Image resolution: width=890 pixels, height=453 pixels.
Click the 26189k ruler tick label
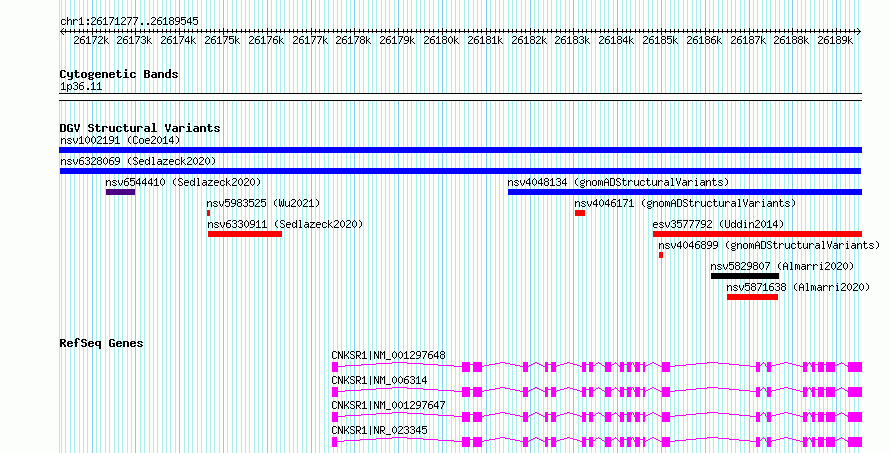coord(835,40)
